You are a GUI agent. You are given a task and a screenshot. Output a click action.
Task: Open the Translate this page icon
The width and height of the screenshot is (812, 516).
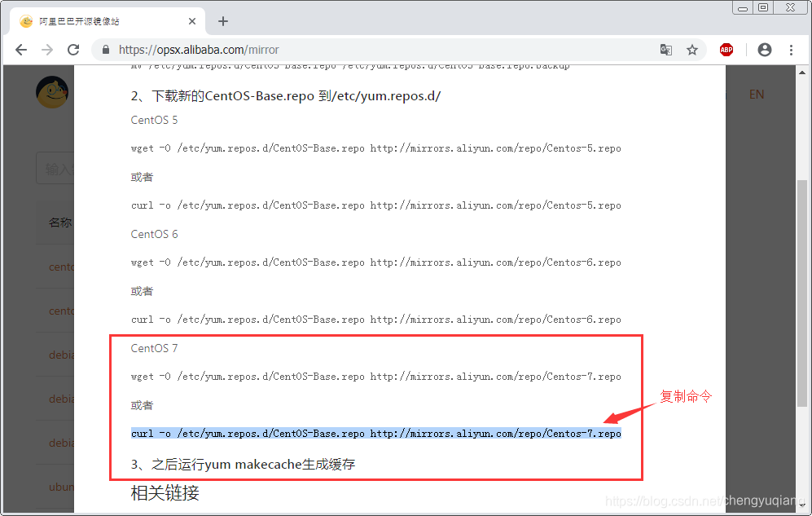point(666,50)
